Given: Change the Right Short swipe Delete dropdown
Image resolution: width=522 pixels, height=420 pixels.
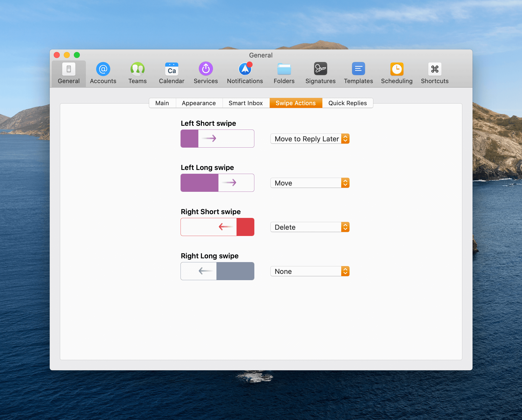Looking at the screenshot, I should tap(310, 227).
